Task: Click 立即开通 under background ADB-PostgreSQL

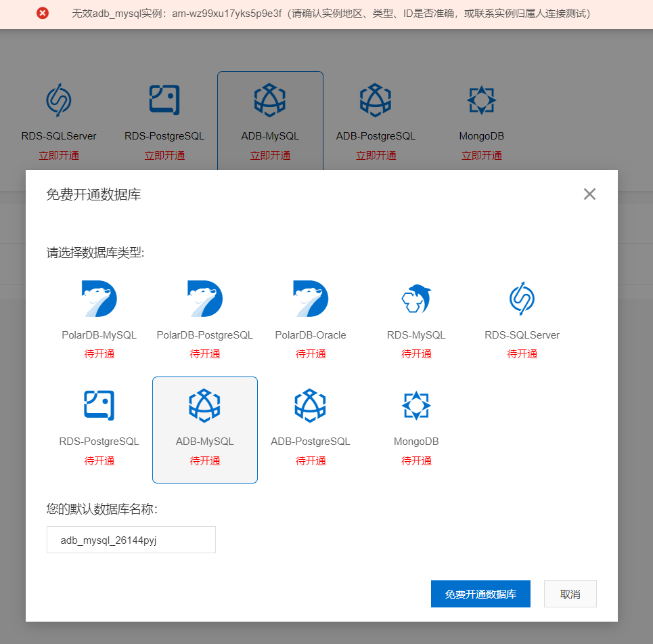Action: 376,156
